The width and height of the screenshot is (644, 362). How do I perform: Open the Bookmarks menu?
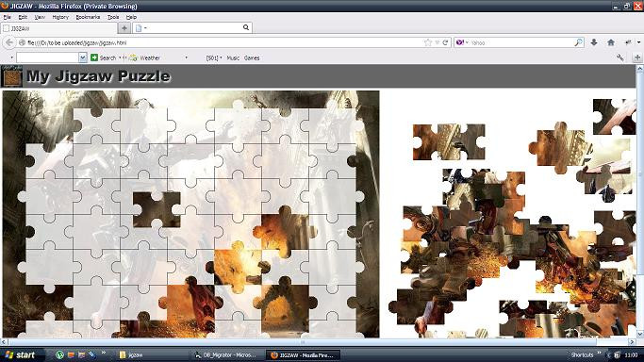tap(88, 17)
